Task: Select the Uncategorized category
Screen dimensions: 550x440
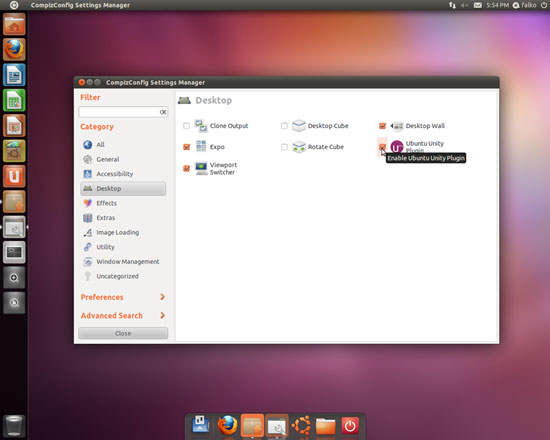Action: pyautogui.click(x=123, y=276)
